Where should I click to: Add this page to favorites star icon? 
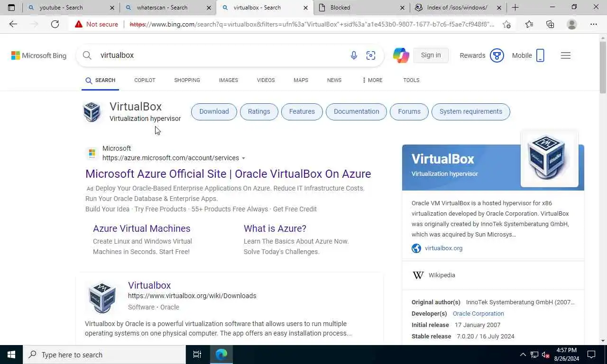pyautogui.click(x=506, y=24)
